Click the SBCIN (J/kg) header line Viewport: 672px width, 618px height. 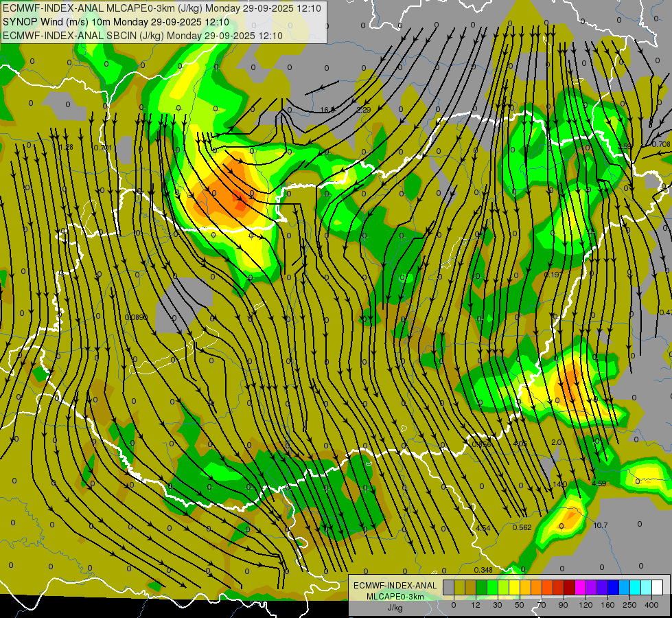point(143,36)
